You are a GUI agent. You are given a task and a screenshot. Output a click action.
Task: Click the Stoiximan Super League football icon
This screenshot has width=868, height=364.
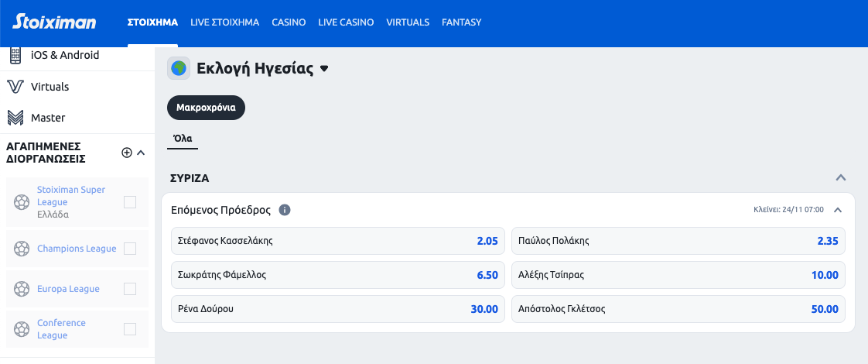click(22, 202)
